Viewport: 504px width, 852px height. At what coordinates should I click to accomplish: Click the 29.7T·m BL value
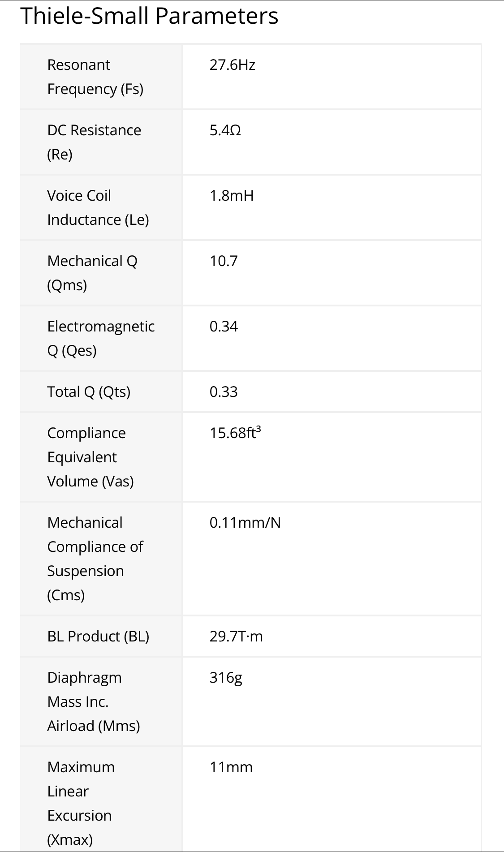point(236,637)
